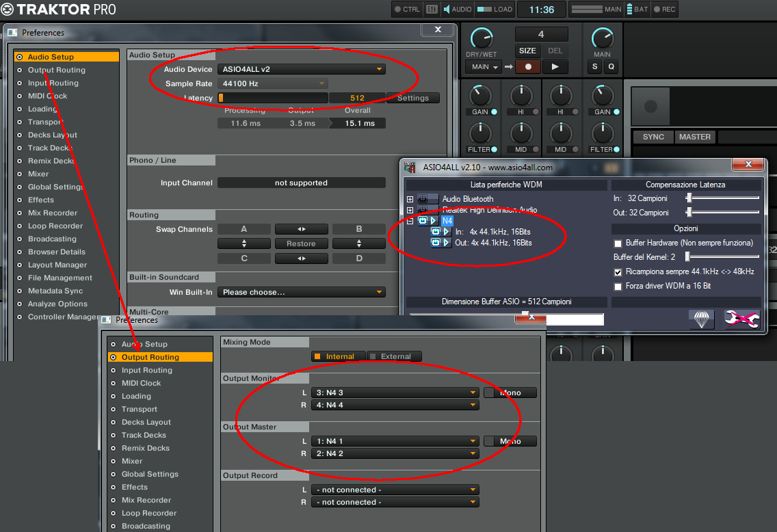Click the triangle icon beside N4

[x=434, y=221]
